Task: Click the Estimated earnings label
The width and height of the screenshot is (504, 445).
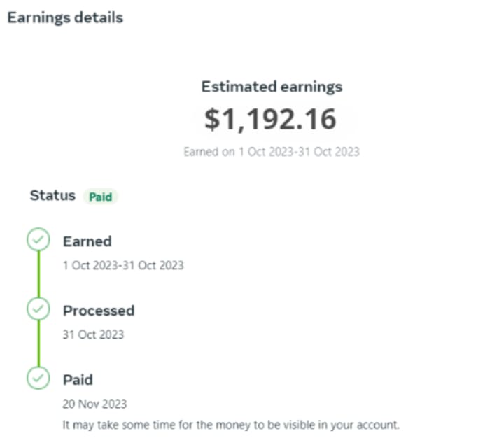Action: click(272, 87)
